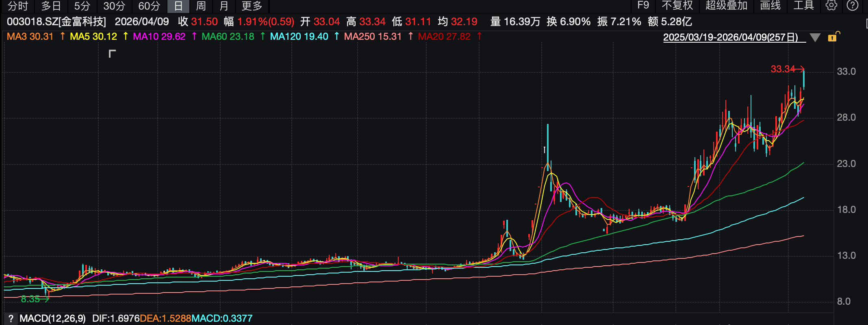Click the low price 31.11
Viewport: 868px width, 325px height.
click(418, 22)
